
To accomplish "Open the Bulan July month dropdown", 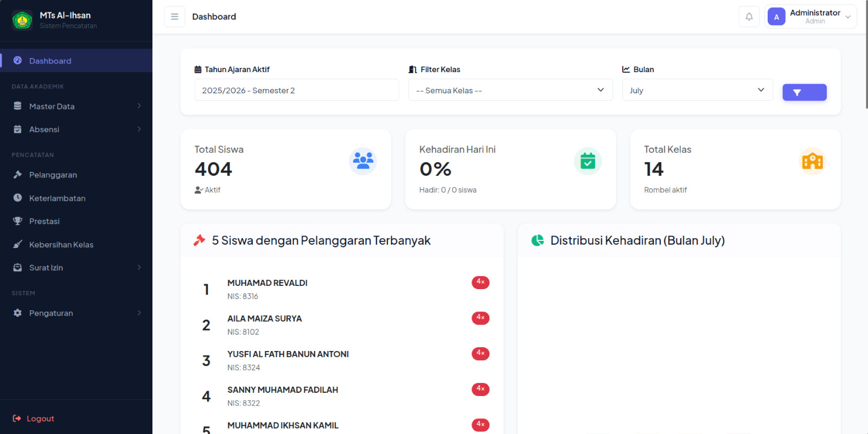I will coord(698,90).
